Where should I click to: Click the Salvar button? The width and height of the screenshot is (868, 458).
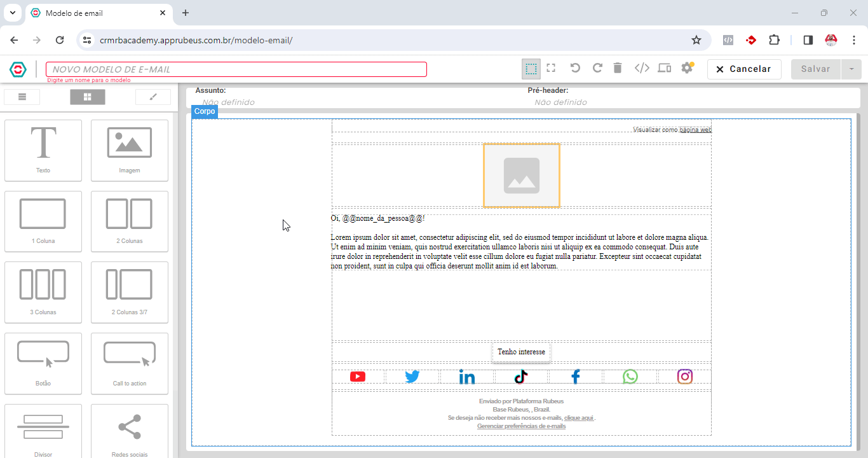point(815,69)
